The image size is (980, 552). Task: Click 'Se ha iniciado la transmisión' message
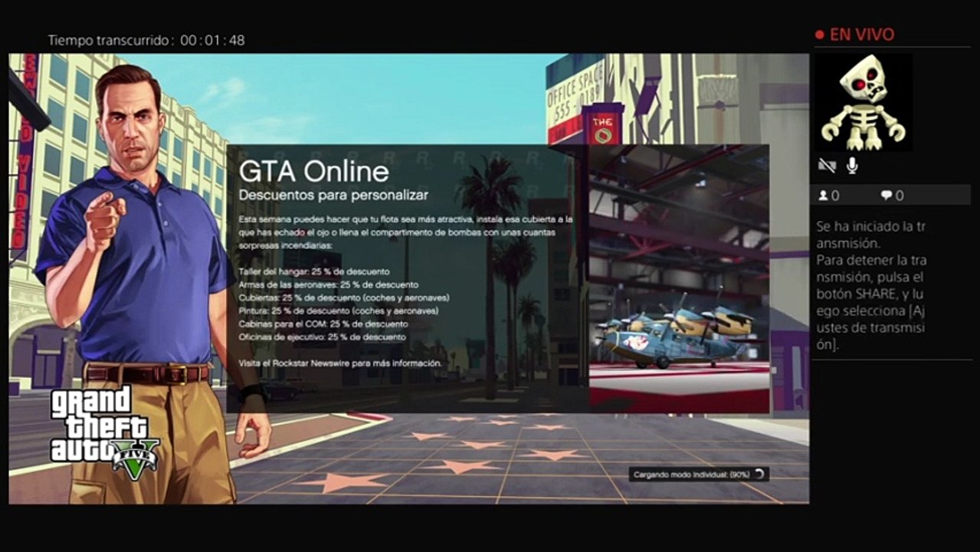click(871, 235)
